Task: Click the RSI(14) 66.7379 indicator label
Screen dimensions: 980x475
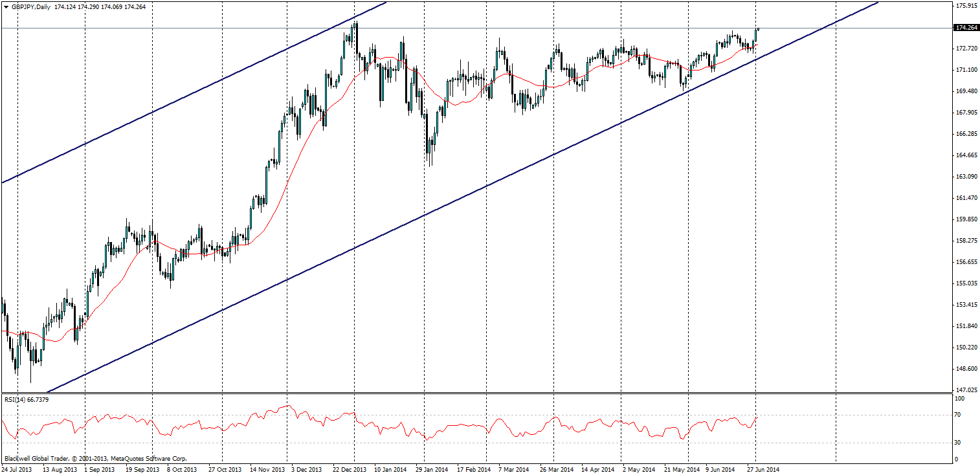Action: pos(27,399)
